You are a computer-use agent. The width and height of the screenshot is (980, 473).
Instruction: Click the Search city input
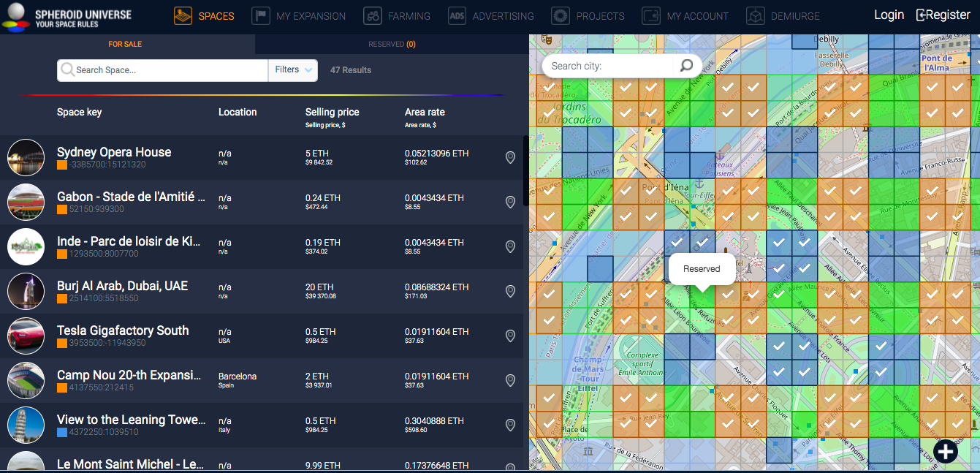click(x=609, y=66)
